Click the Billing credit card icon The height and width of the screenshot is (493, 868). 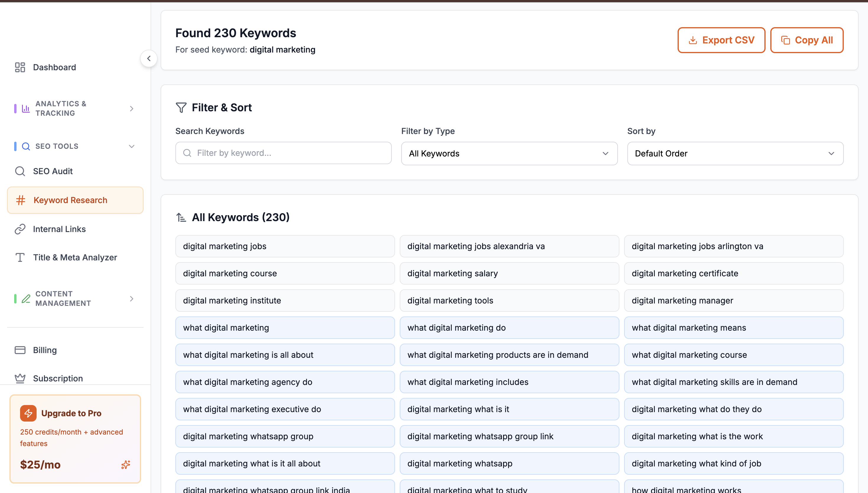20,350
